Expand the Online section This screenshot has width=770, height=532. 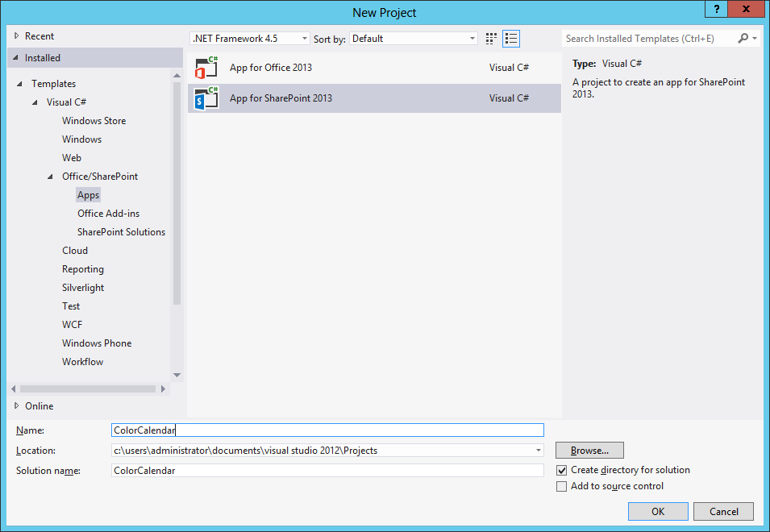click(17, 406)
